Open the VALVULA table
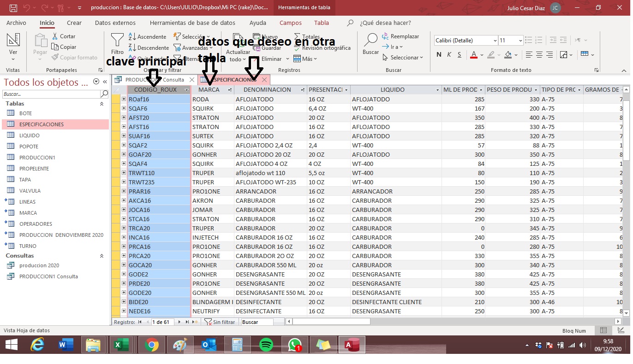The height and width of the screenshot is (364, 633). pos(30,191)
